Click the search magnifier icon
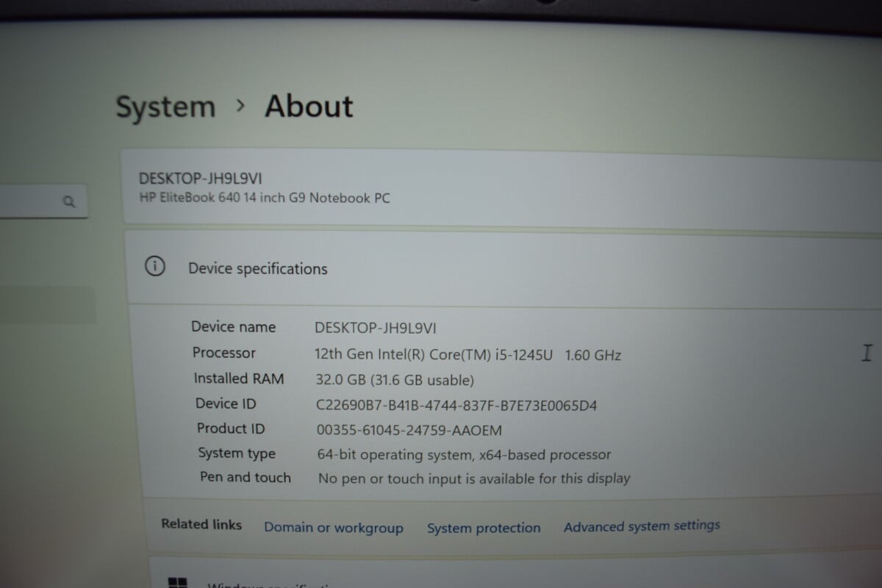Image resolution: width=882 pixels, height=588 pixels. (69, 201)
